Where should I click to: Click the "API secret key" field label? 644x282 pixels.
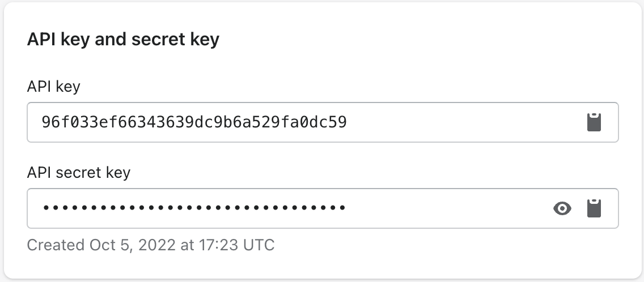[x=79, y=173]
